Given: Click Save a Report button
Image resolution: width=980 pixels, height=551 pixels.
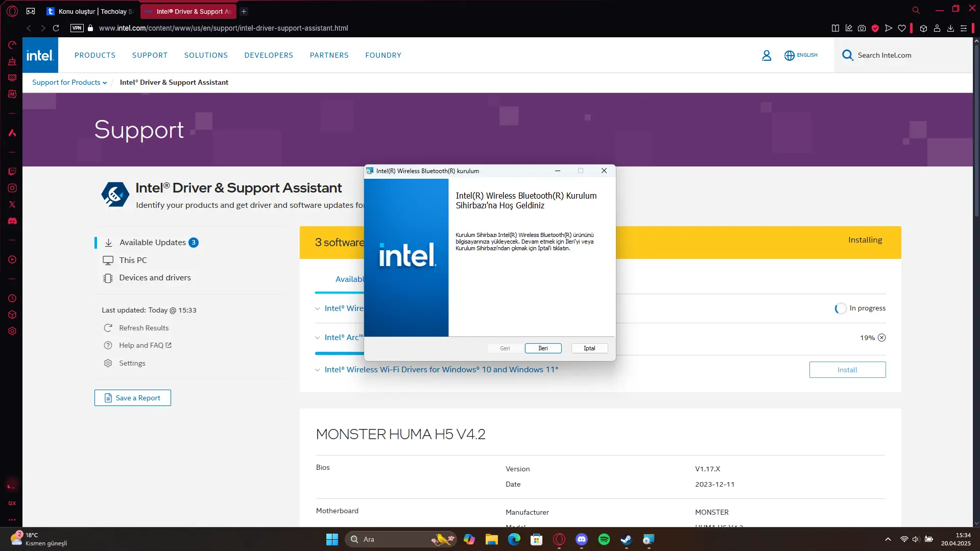Looking at the screenshot, I should (133, 398).
